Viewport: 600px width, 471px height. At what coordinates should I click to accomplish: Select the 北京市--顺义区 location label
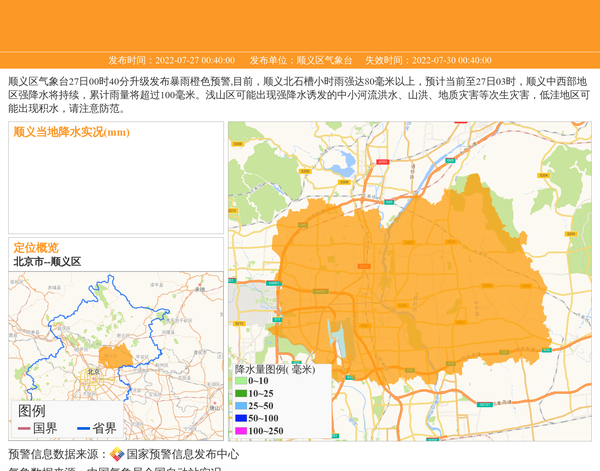(47, 262)
